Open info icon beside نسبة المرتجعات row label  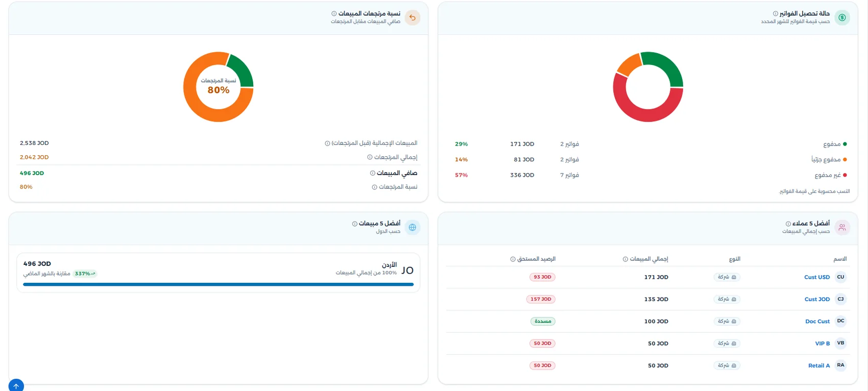click(374, 187)
